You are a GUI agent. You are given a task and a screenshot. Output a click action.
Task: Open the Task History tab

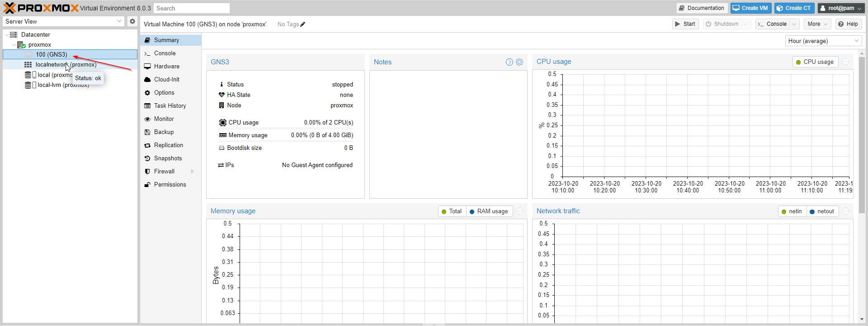tap(170, 106)
